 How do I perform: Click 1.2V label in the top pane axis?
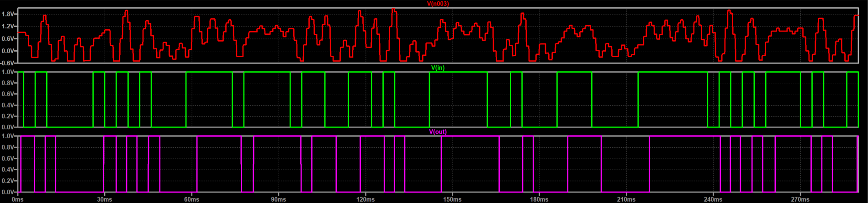coord(8,27)
